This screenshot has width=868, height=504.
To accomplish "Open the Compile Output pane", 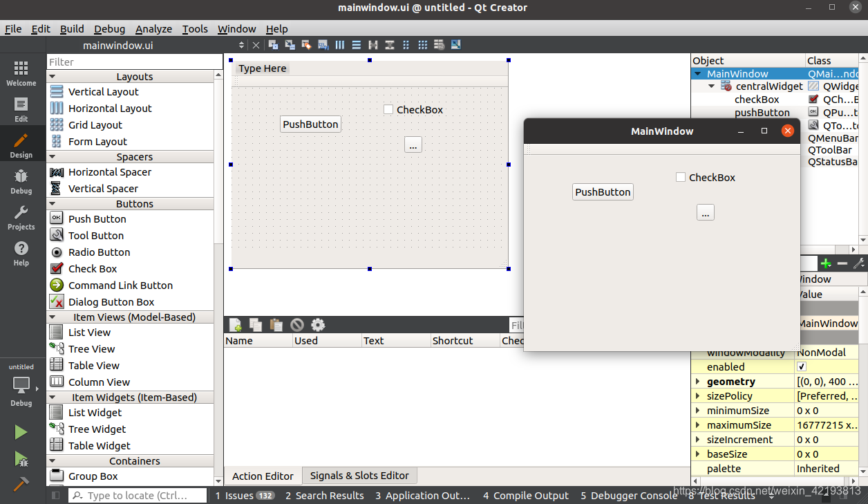I will tap(526, 495).
